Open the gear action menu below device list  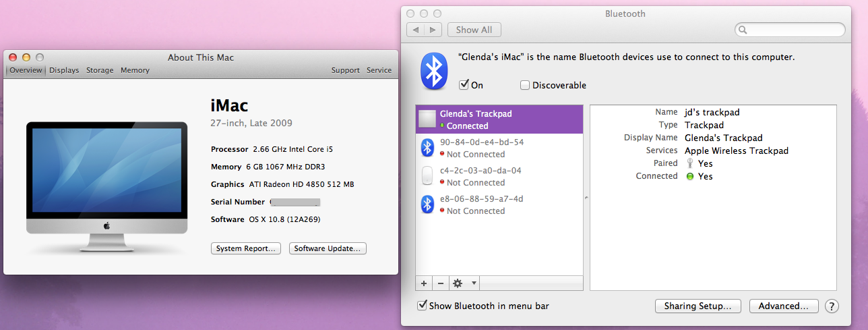pos(464,283)
